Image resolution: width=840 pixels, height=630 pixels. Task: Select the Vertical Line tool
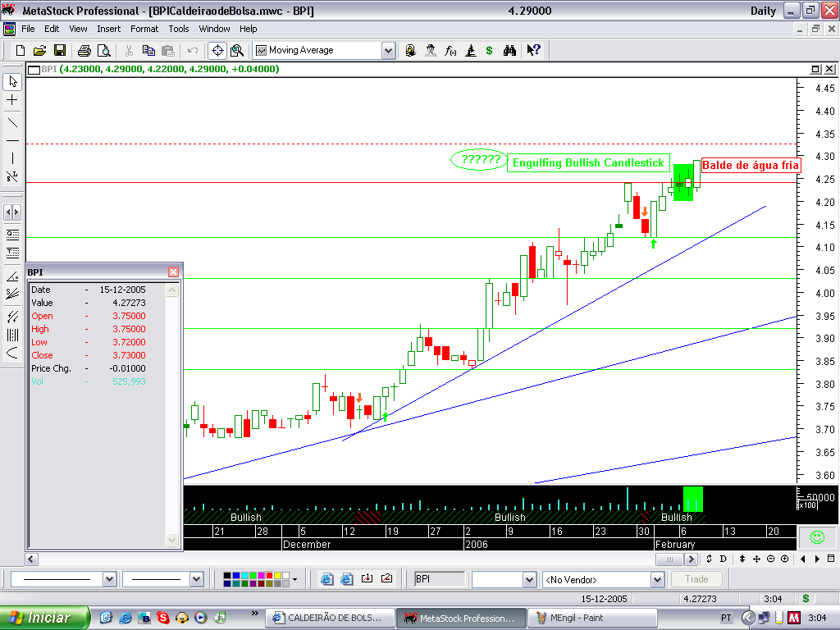[x=12, y=158]
